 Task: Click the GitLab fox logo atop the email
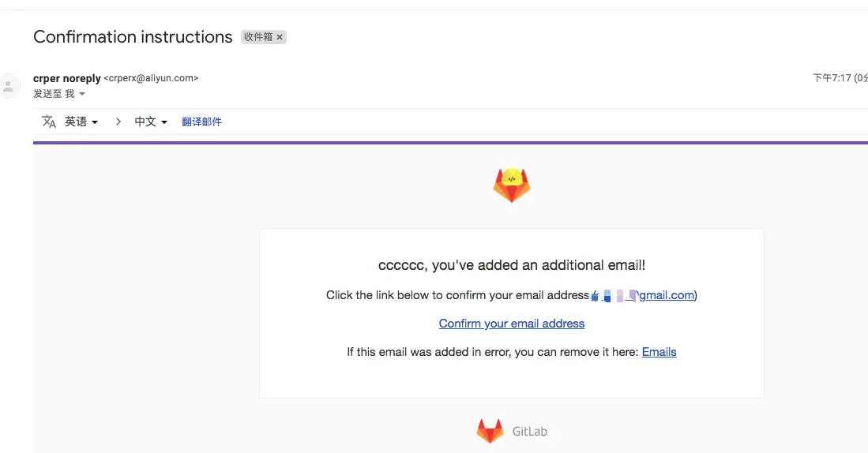point(512,185)
